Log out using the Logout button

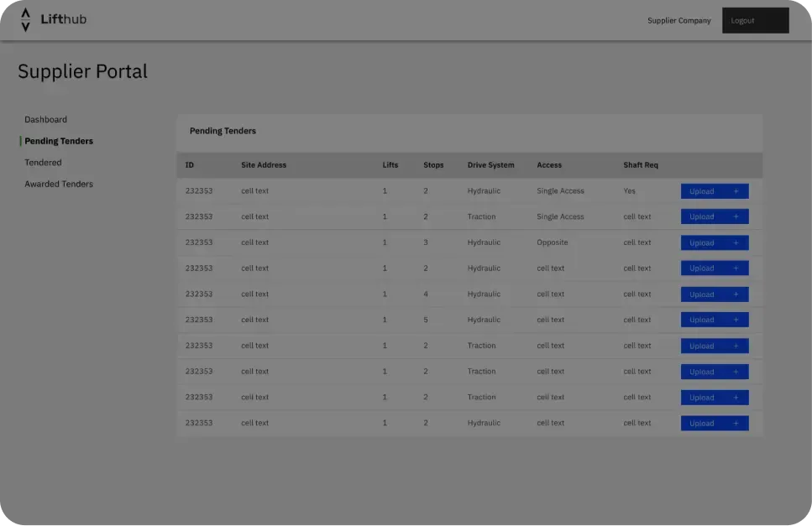click(x=755, y=20)
